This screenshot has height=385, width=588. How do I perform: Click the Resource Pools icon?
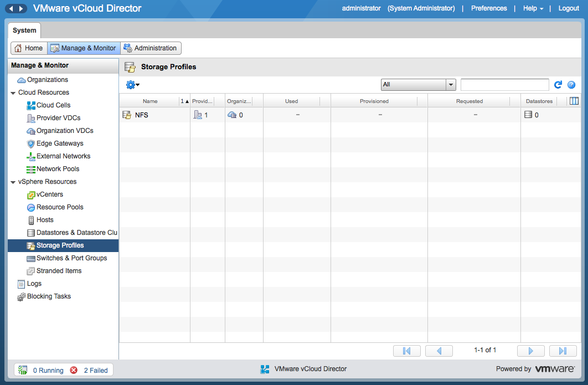[x=31, y=208]
